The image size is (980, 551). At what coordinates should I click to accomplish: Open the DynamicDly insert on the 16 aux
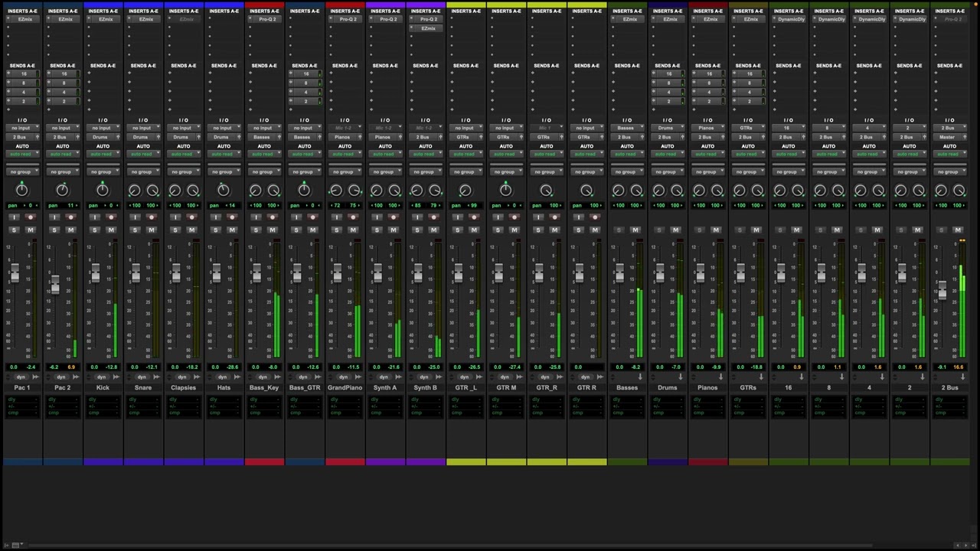(791, 19)
